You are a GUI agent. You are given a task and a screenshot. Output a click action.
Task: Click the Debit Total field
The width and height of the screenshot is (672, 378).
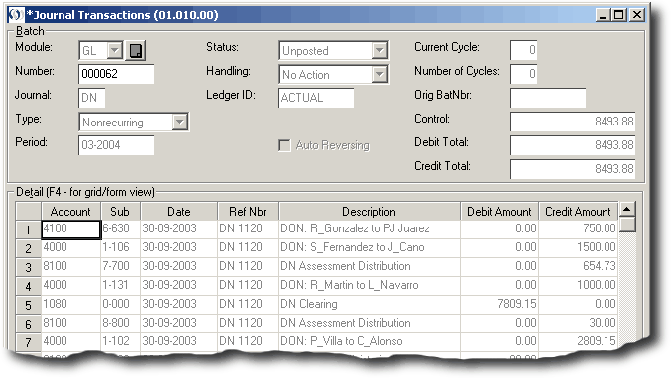(572, 145)
